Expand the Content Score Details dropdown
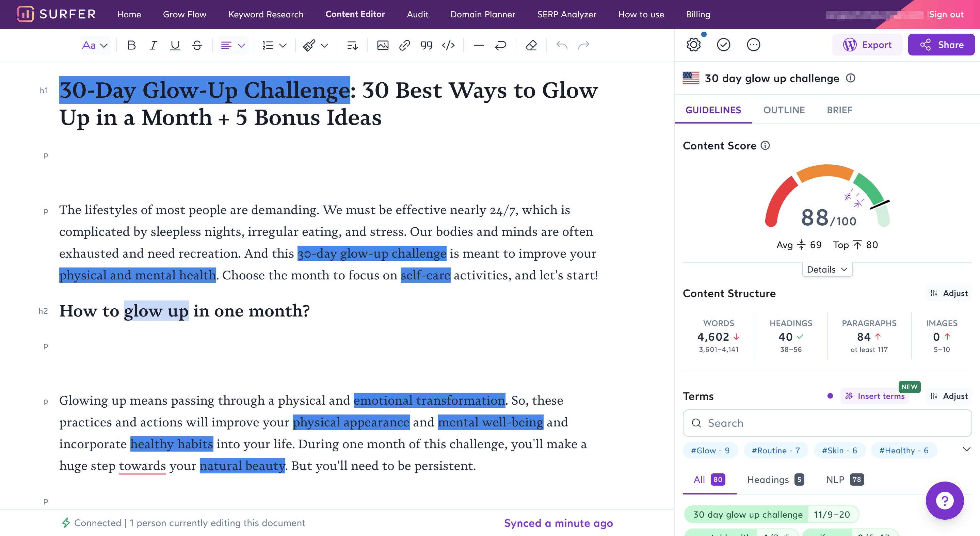The height and width of the screenshot is (536, 980). pos(827,269)
